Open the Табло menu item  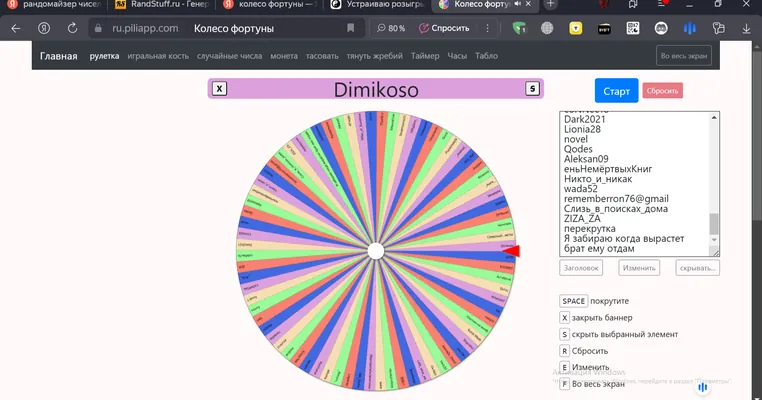pyautogui.click(x=486, y=56)
